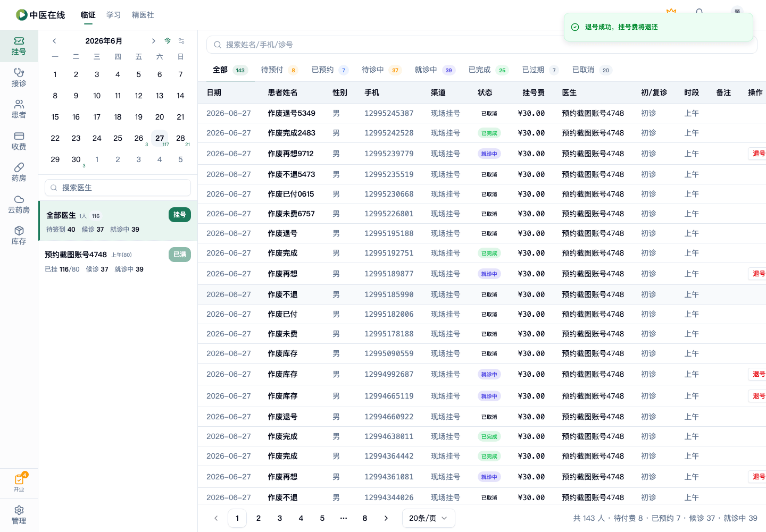Click patient name 作废退号5349
Viewport: 766px width, 532px height.
coord(292,113)
